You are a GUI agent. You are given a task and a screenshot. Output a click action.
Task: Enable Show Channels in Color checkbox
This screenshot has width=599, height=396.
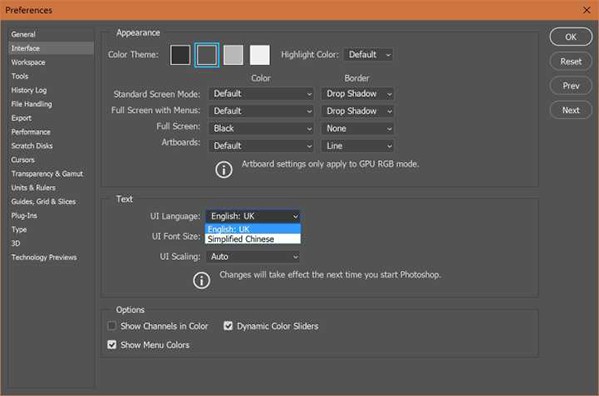(112, 326)
